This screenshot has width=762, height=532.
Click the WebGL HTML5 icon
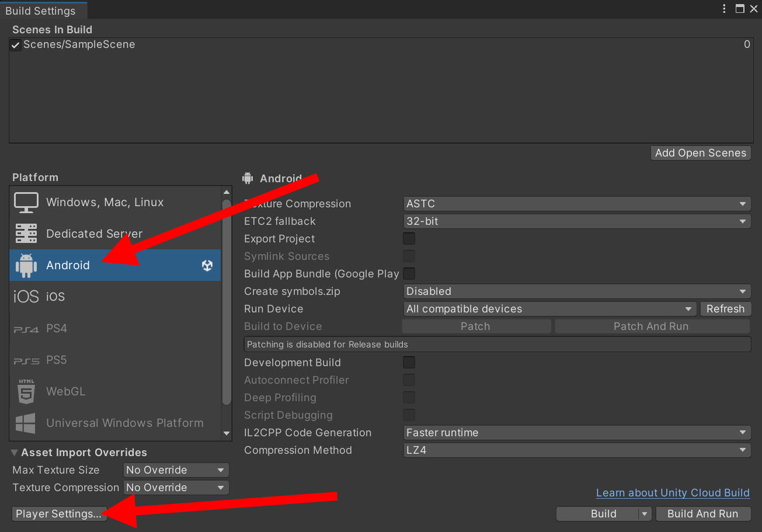[26, 391]
